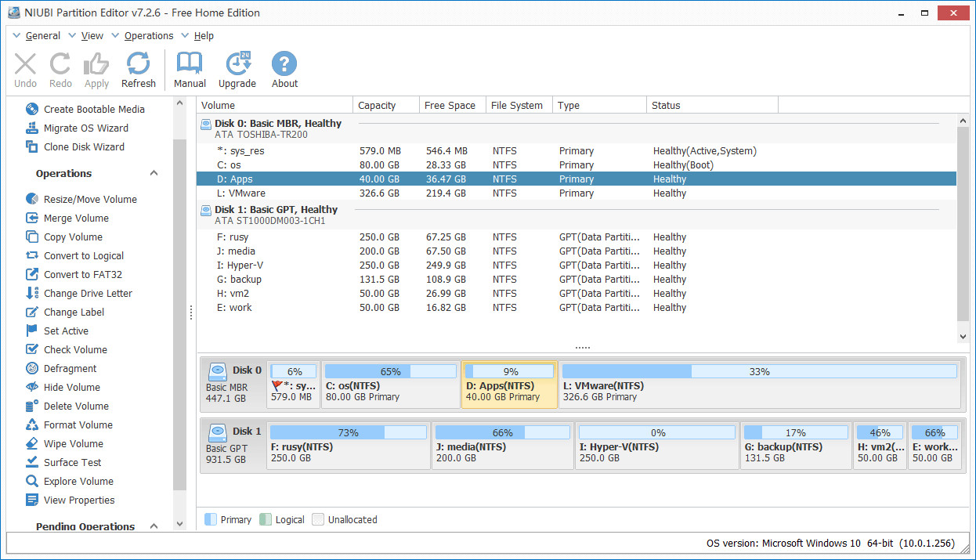976x560 pixels.
Task: Start the Migrate OS Wizard
Action: tap(77, 128)
